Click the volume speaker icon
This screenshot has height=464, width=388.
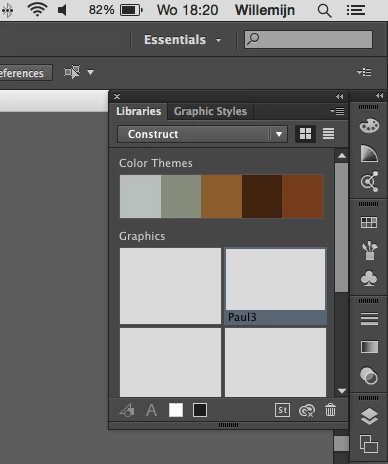62,10
